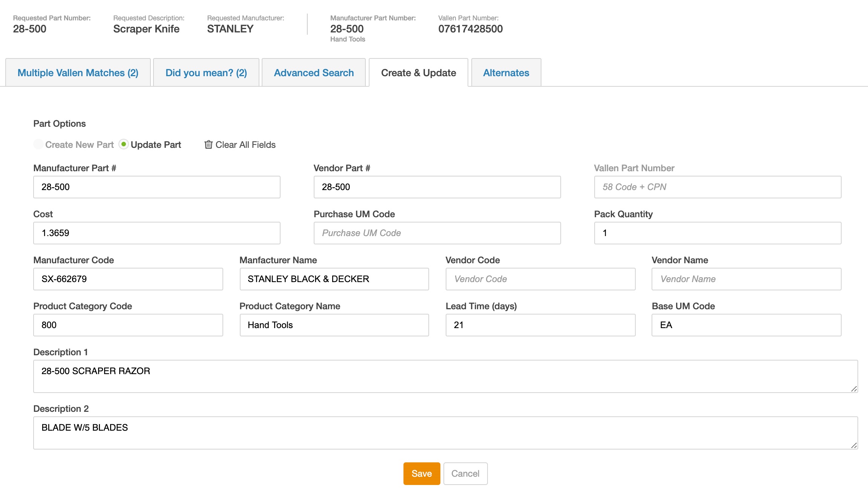The image size is (868, 488).
Task: Click the empty Purchase UM Code field
Action: [437, 233]
